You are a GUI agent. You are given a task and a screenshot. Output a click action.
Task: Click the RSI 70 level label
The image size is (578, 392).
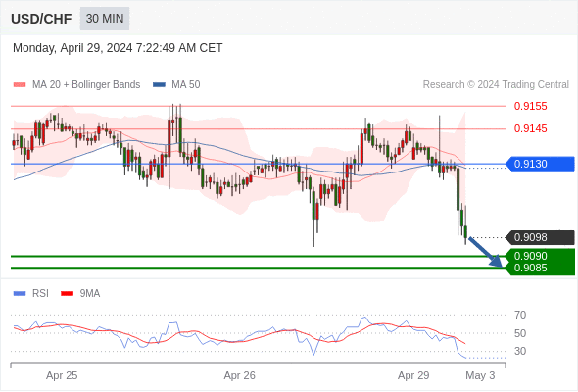click(520, 315)
